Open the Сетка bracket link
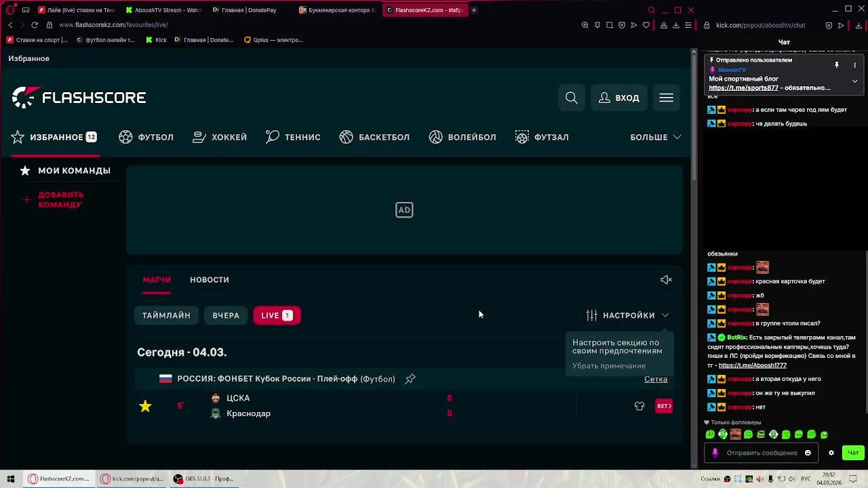 coord(656,379)
